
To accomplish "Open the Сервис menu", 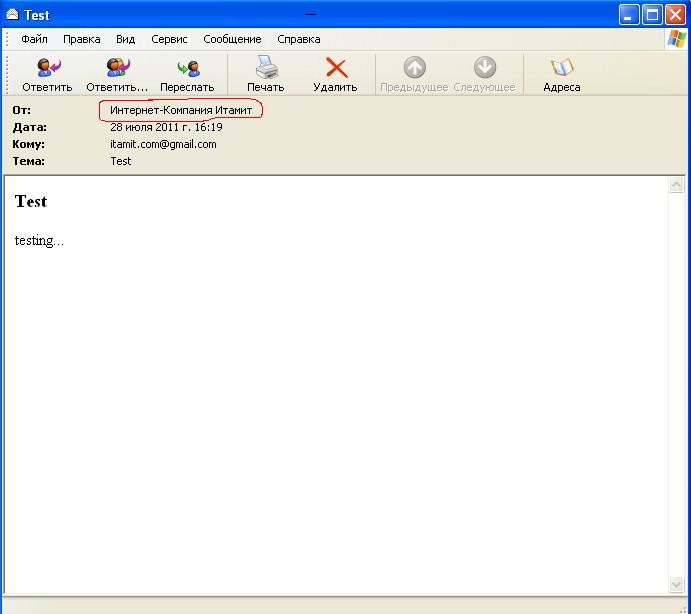I will point(169,39).
